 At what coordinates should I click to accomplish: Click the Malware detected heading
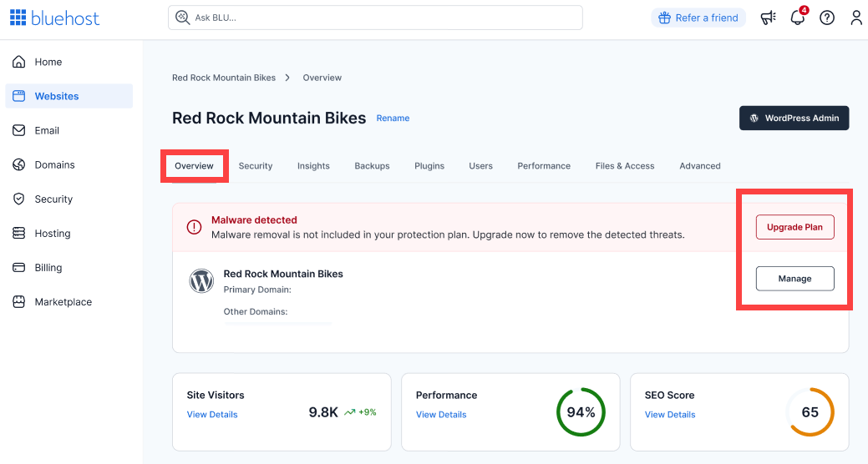[x=254, y=219]
